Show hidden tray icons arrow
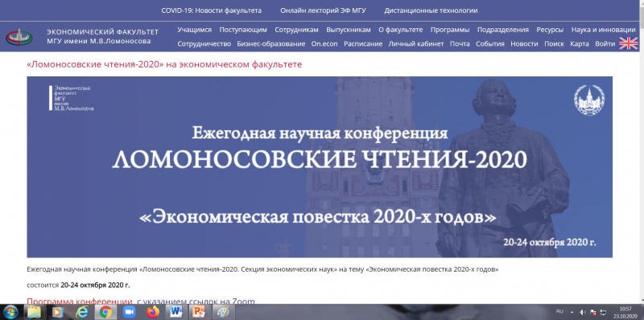The image size is (644, 320). 572,312
